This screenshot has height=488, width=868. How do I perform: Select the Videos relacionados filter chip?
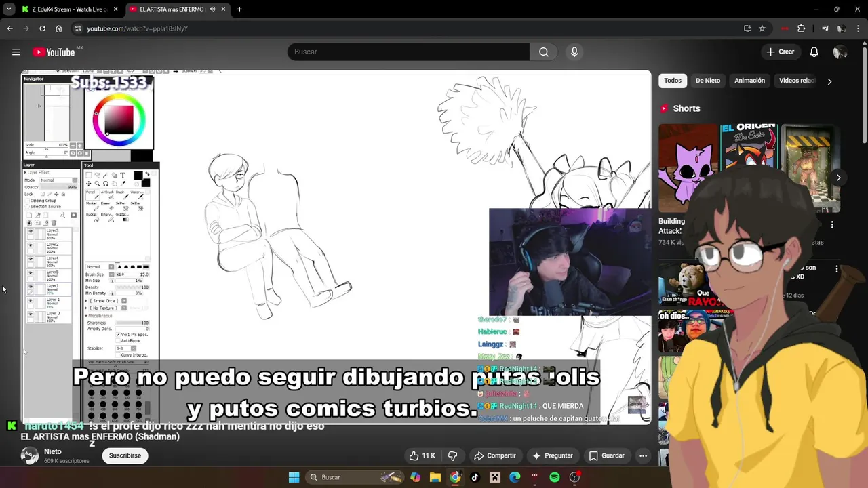797,81
